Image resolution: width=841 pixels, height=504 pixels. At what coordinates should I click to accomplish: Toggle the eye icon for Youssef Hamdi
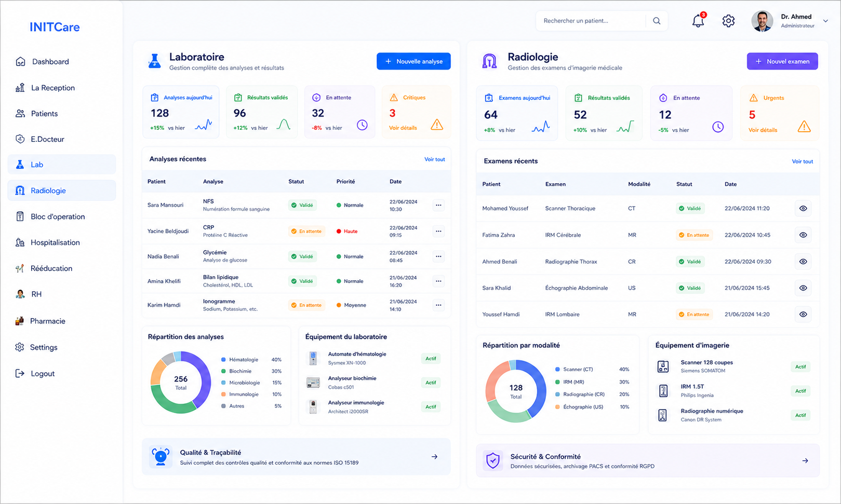(803, 314)
